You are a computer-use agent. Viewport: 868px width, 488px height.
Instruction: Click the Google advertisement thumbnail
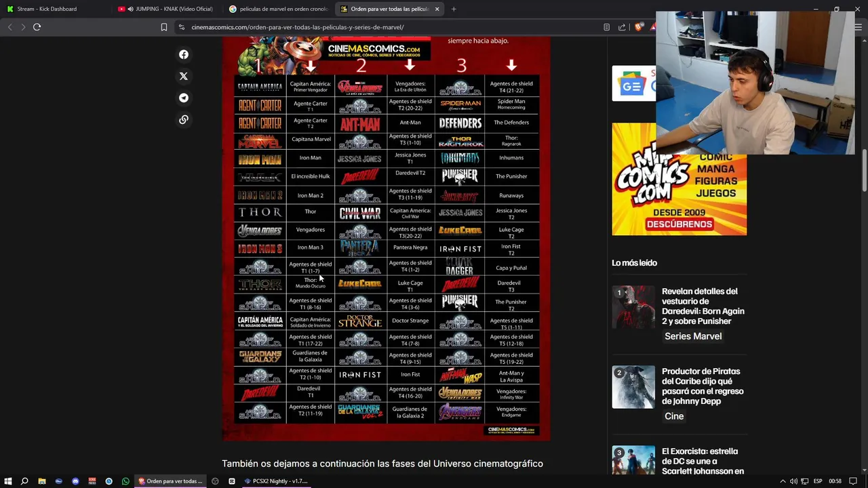(x=633, y=83)
